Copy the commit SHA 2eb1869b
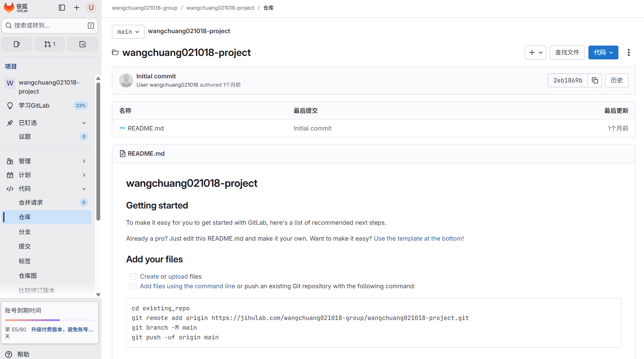This screenshot has height=359, width=644. click(595, 80)
